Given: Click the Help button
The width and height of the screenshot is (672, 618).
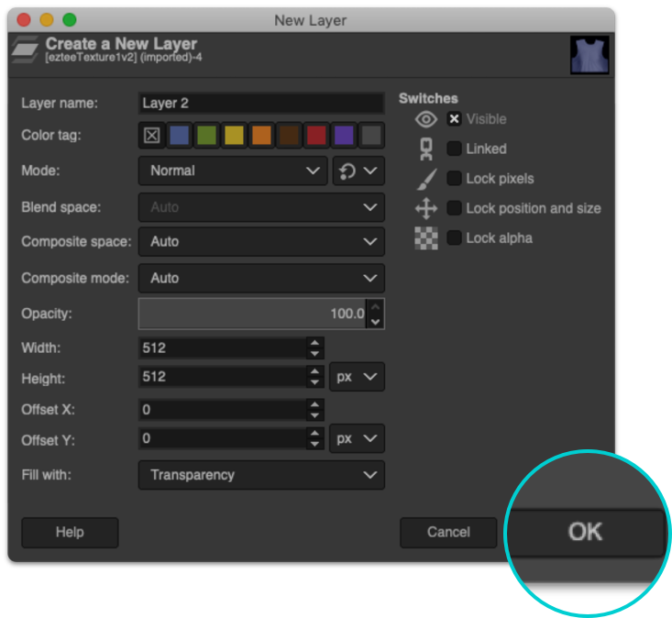Looking at the screenshot, I should [70, 533].
